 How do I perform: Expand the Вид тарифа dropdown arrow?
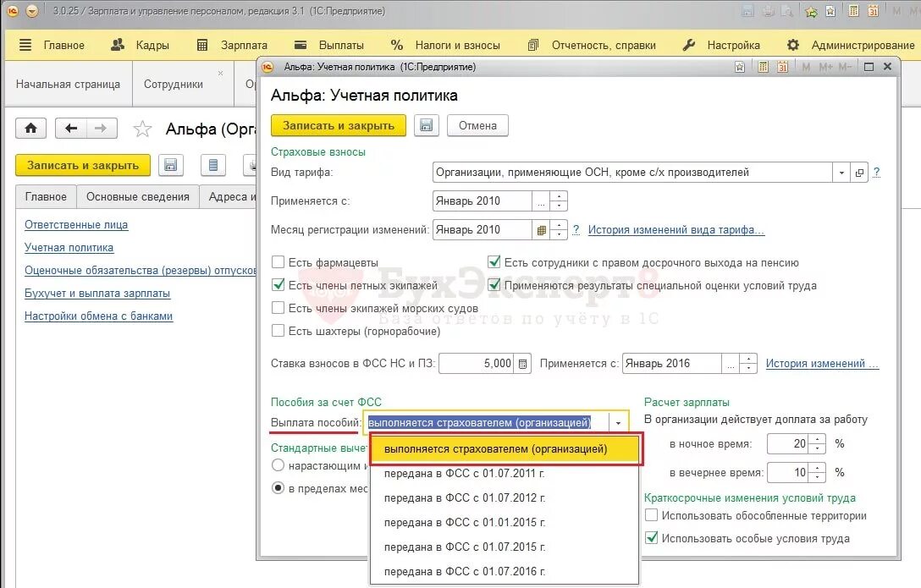841,173
